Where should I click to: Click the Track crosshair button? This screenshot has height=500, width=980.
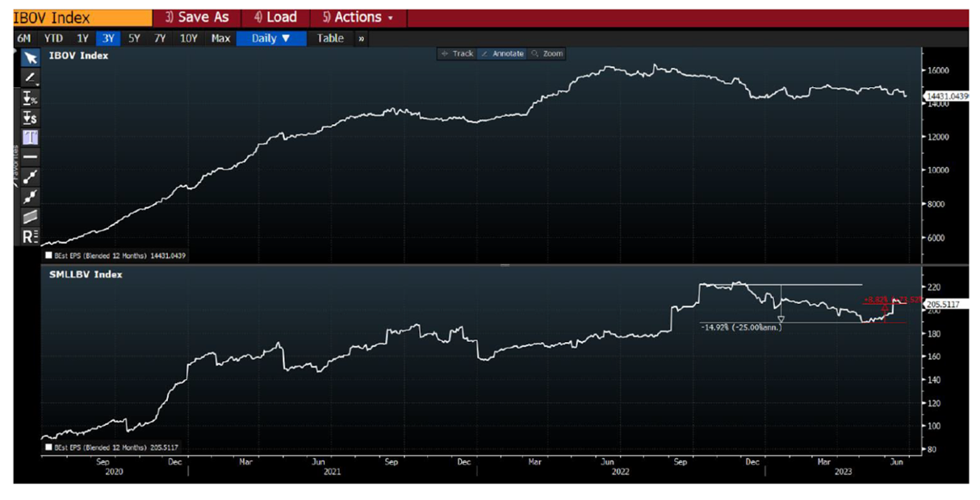click(458, 53)
